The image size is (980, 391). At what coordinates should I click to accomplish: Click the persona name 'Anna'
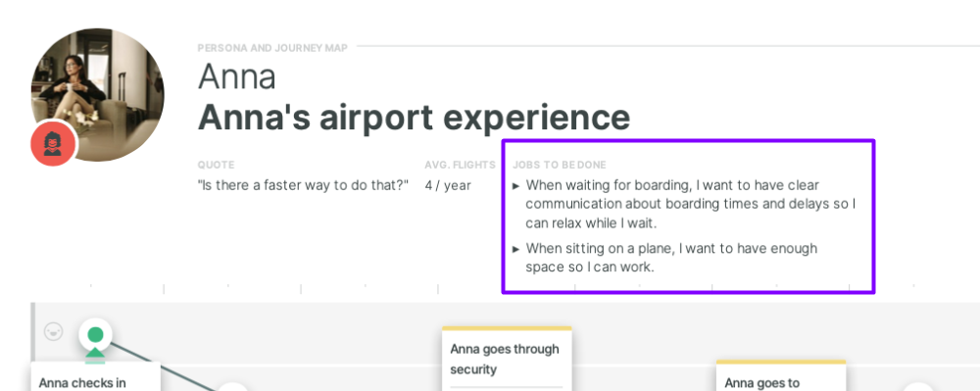click(237, 76)
